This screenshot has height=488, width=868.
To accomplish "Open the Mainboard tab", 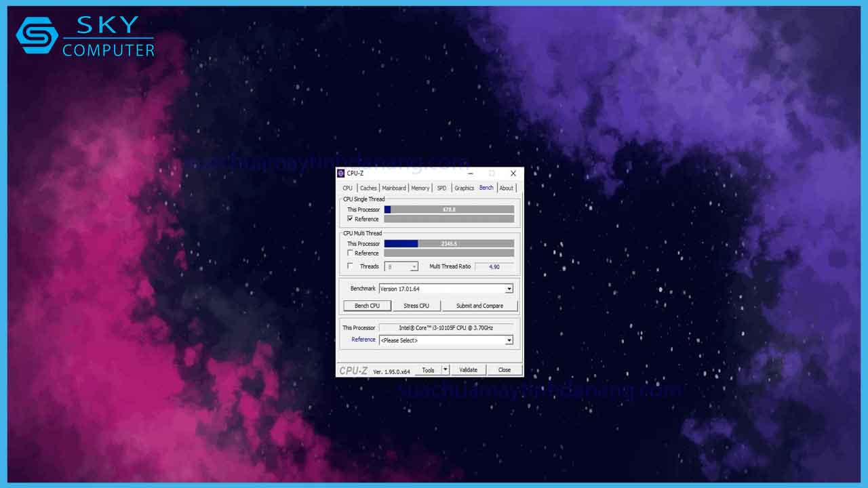I will pyautogui.click(x=393, y=188).
